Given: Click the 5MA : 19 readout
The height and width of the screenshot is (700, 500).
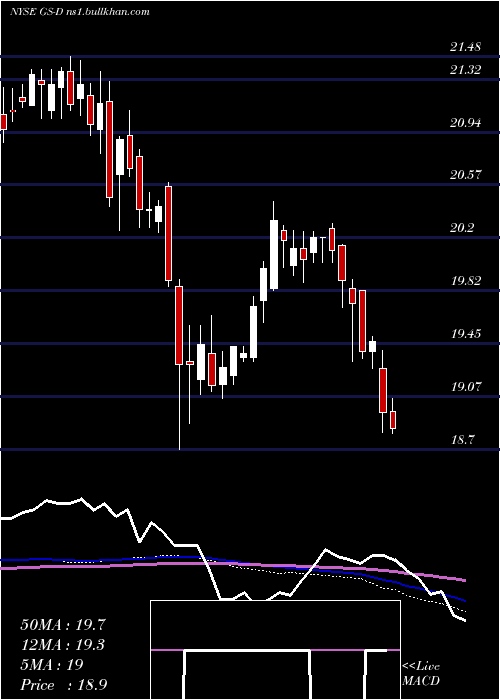Looking at the screenshot, I should [x=51, y=665].
